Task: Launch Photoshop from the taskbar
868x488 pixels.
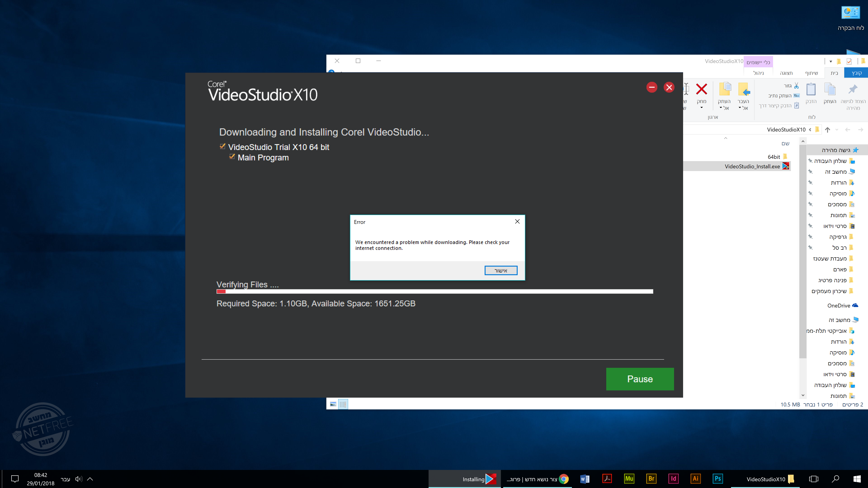Action: pyautogui.click(x=718, y=479)
